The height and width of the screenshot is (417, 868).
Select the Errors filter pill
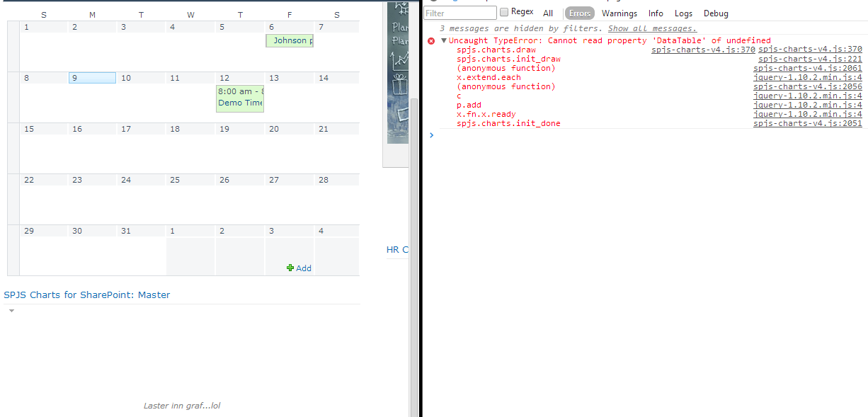pyautogui.click(x=579, y=13)
